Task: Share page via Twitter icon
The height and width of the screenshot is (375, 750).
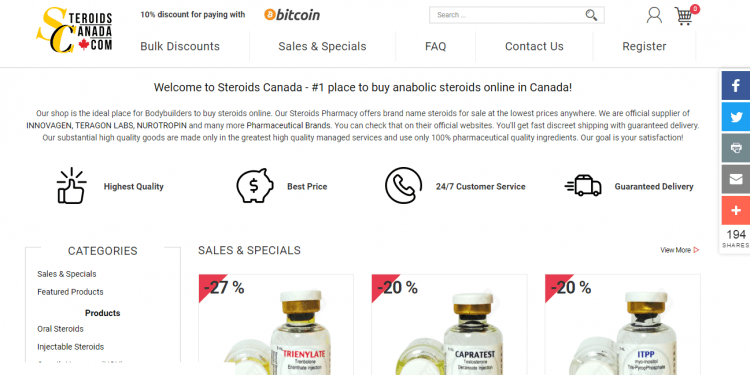Action: pyautogui.click(x=736, y=117)
